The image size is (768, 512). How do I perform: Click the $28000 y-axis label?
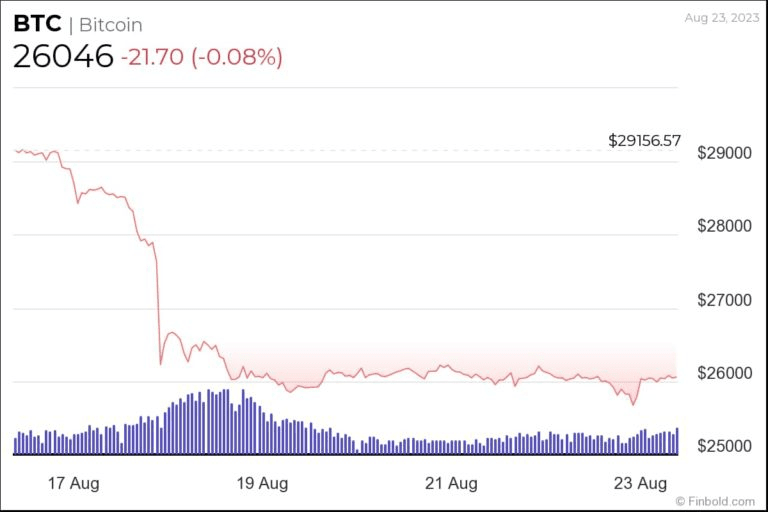coord(724,227)
